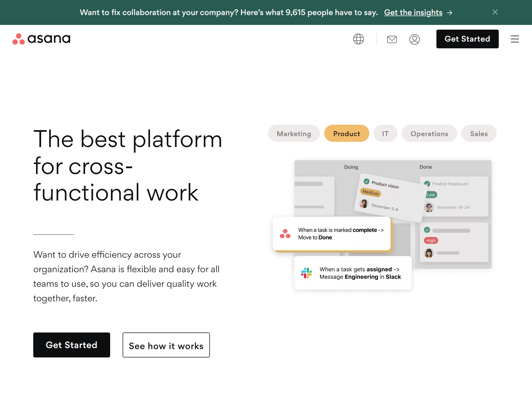Follow the Get the insights link
Screen dimensions: 532x399
[413, 12]
